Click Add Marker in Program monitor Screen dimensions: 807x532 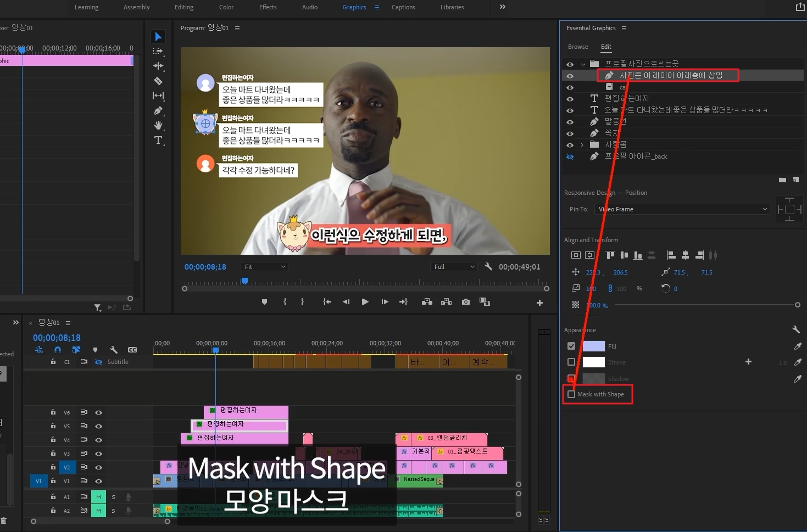coord(264,302)
